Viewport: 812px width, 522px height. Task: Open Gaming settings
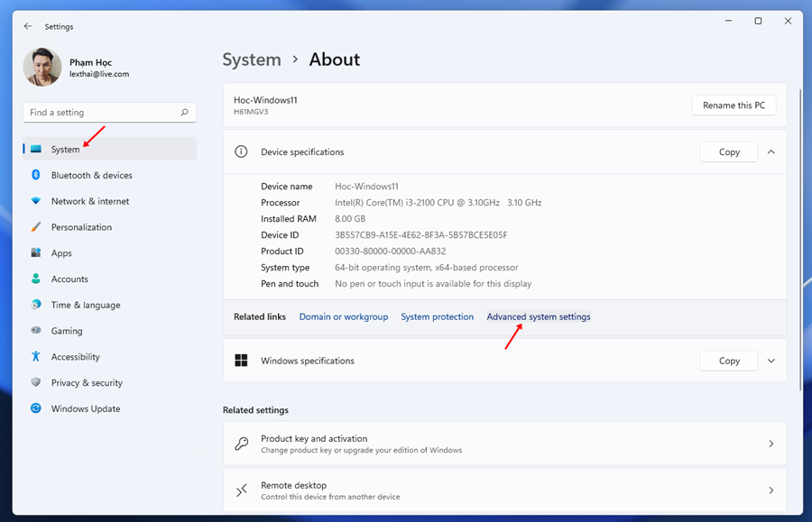(109, 331)
